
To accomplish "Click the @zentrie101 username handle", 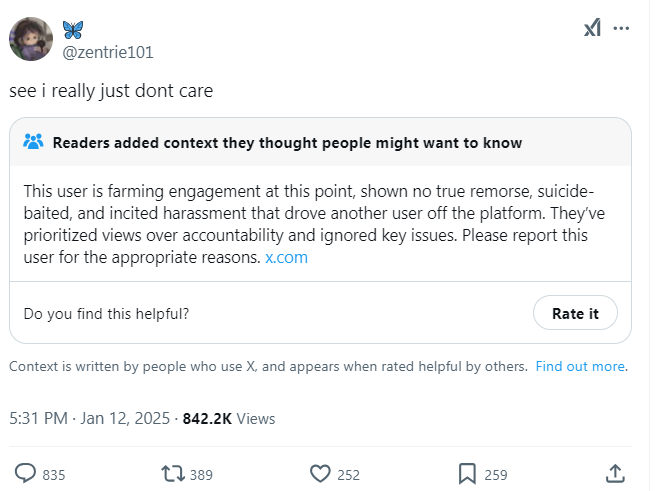I will pyautogui.click(x=108, y=52).
